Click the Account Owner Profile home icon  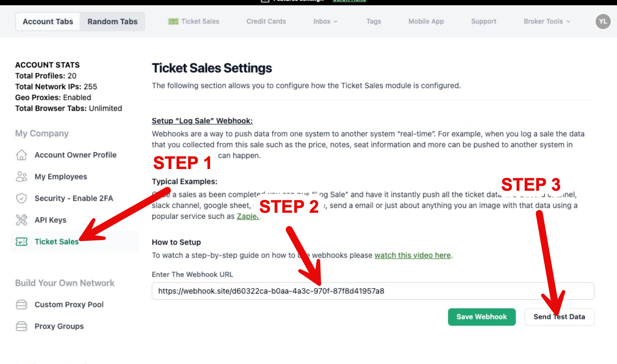[21, 155]
